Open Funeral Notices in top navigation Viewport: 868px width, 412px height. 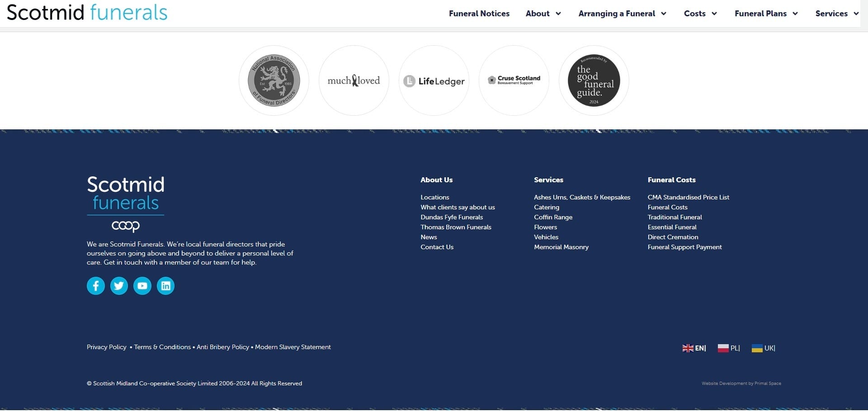click(x=479, y=14)
